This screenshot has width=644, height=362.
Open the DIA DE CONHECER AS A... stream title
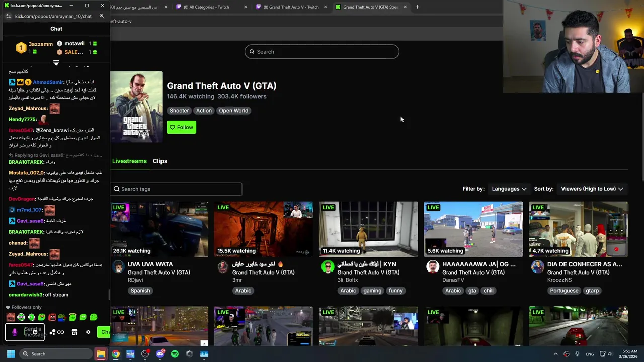[x=585, y=264]
